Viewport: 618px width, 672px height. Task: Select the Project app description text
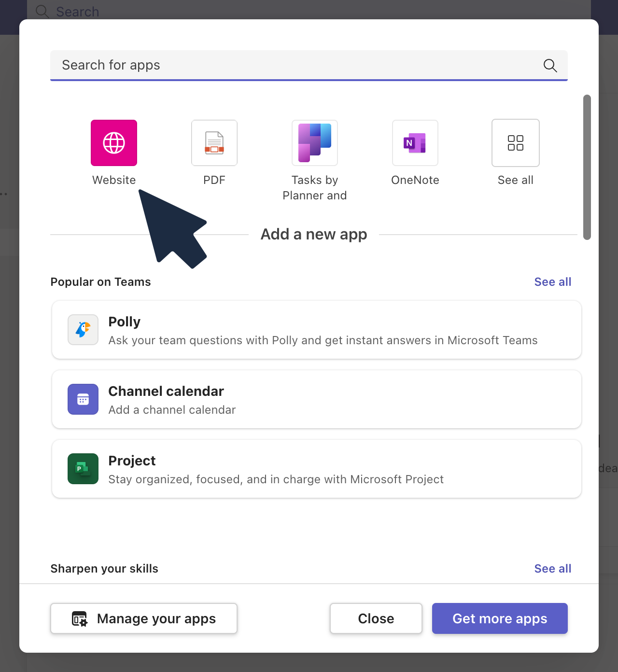[x=276, y=479]
